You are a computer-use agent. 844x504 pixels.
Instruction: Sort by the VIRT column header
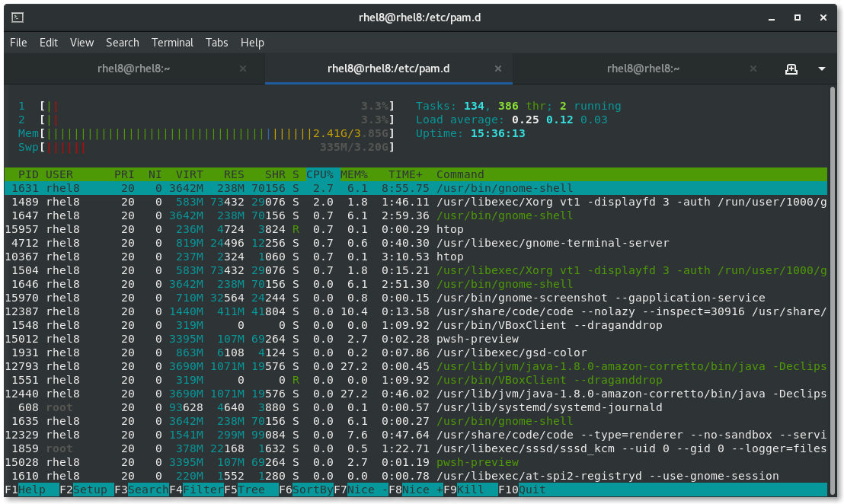tap(190, 174)
